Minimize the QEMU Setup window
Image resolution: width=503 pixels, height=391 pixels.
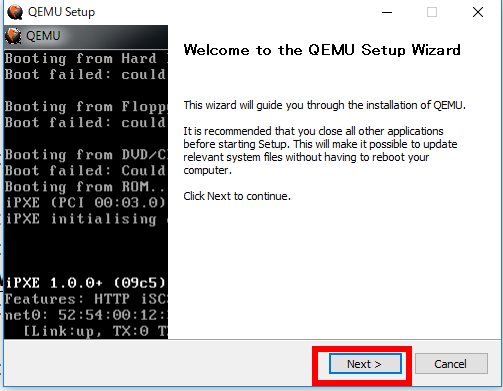click(x=387, y=12)
